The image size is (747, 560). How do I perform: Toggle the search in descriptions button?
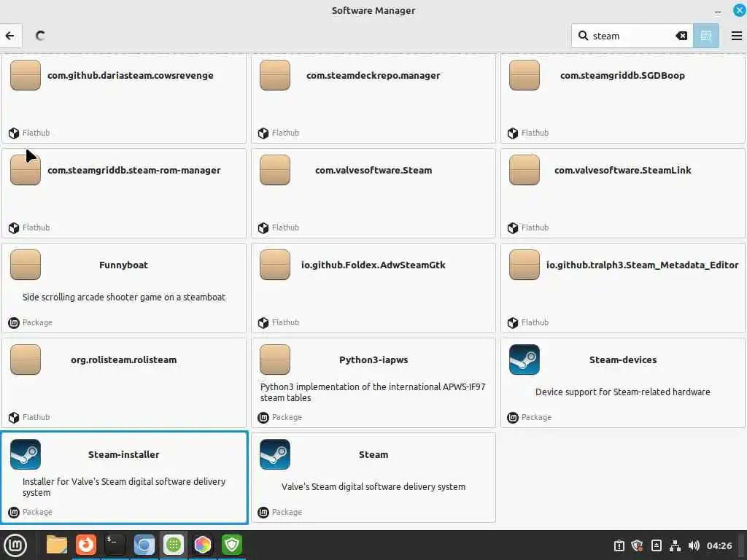[x=705, y=36]
